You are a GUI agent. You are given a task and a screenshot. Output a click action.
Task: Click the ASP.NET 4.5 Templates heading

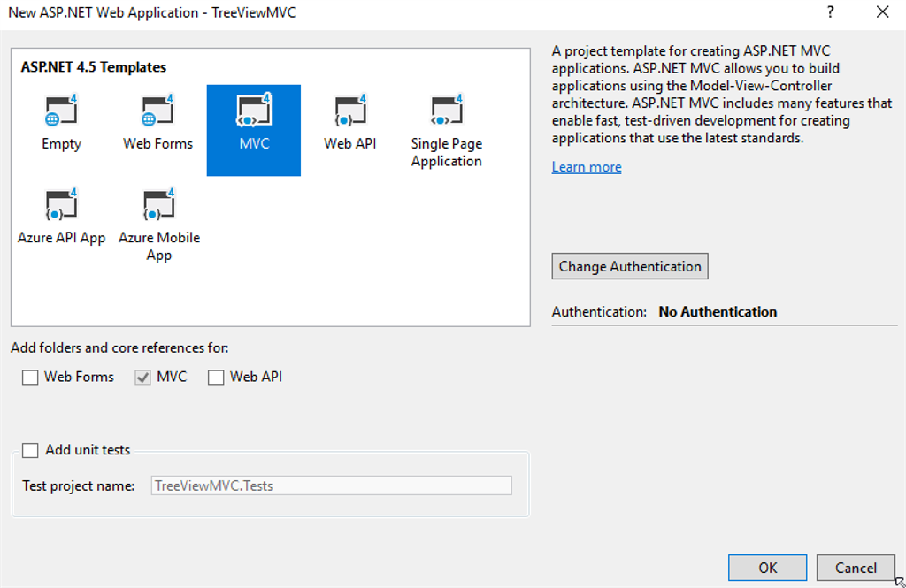[x=94, y=67]
